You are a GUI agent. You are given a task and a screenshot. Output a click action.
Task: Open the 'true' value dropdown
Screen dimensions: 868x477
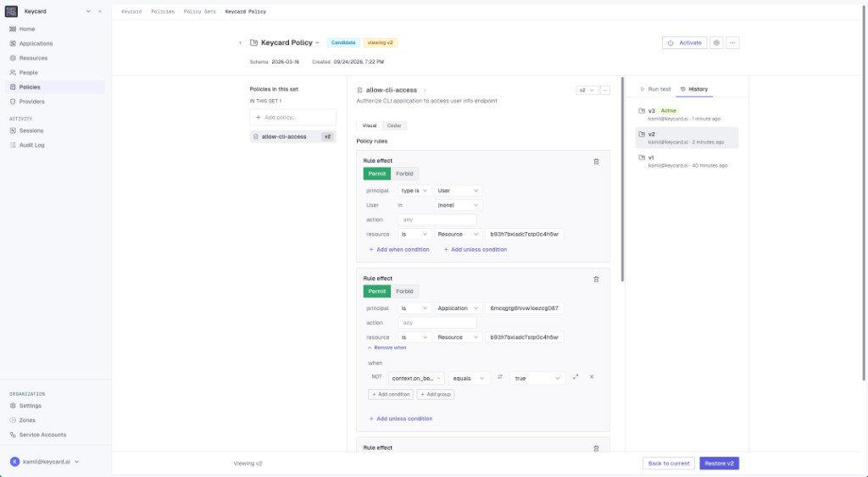click(x=537, y=379)
